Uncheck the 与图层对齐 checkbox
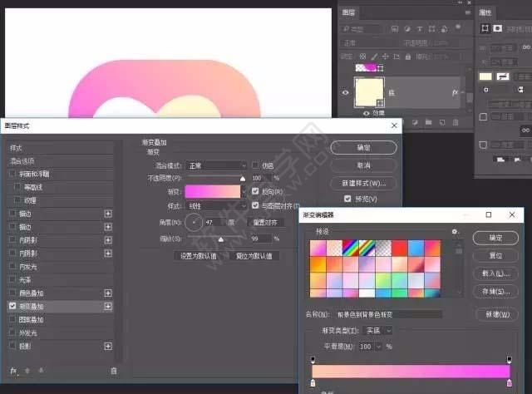The height and width of the screenshot is (394, 532). pyautogui.click(x=255, y=205)
